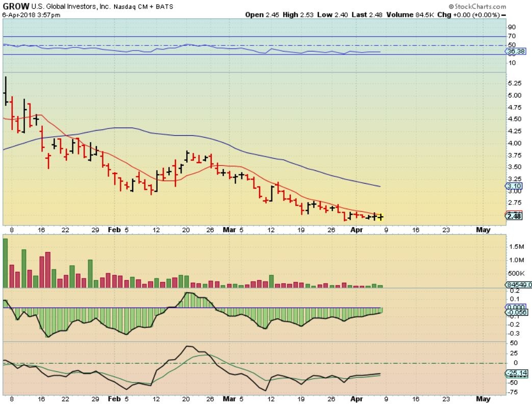Viewport: 532px width, 405px height.
Task: Click the -25.14 oscillator value tag
Action: tap(517, 373)
